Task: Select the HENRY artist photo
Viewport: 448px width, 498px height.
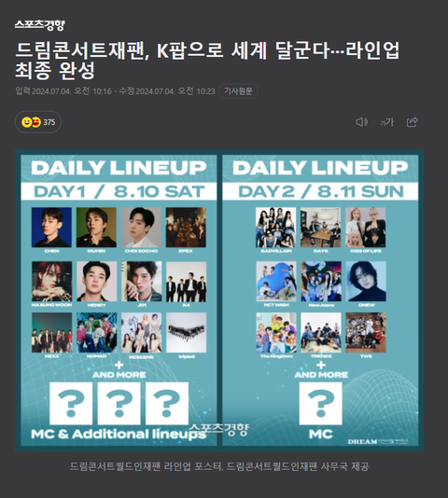Action: tap(97, 282)
